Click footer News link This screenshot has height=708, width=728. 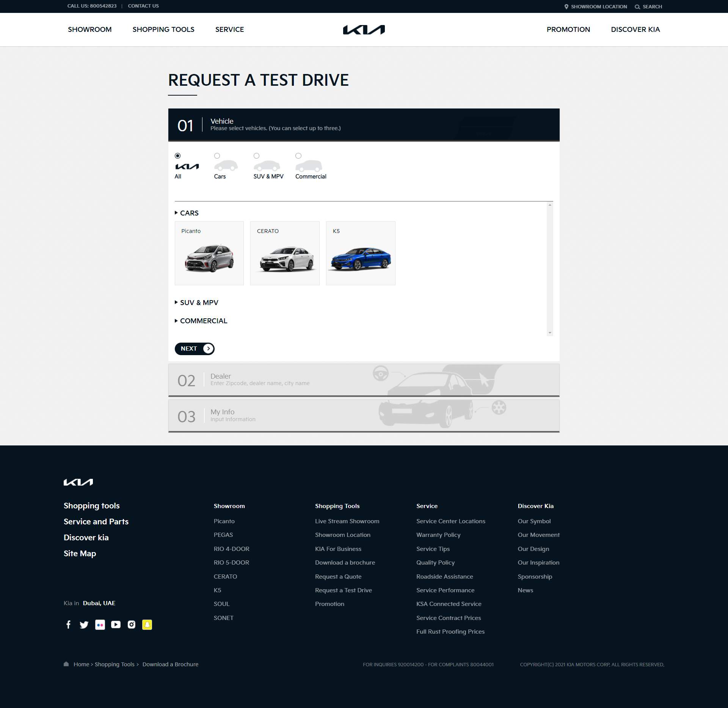point(525,590)
